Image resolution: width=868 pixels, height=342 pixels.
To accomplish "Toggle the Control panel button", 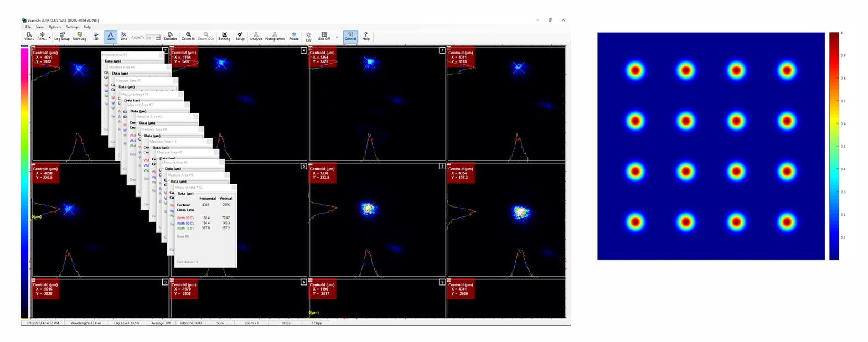I will (350, 36).
